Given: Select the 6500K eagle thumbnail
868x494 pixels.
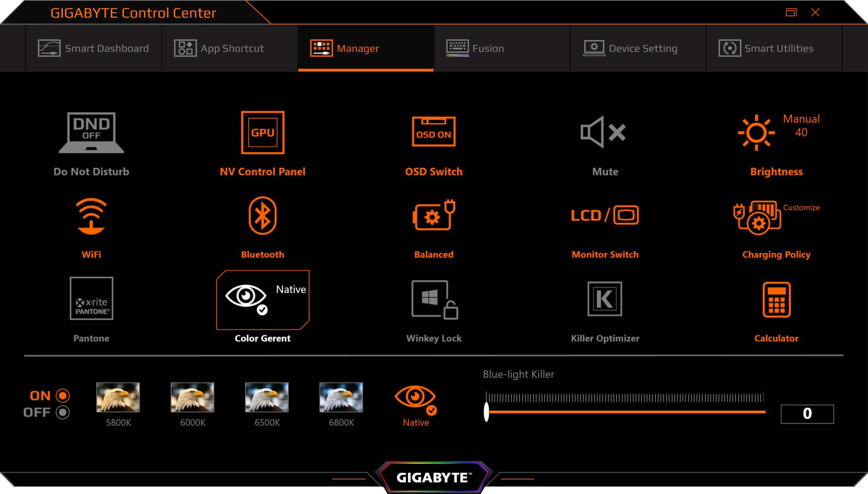Looking at the screenshot, I should pyautogui.click(x=267, y=397).
